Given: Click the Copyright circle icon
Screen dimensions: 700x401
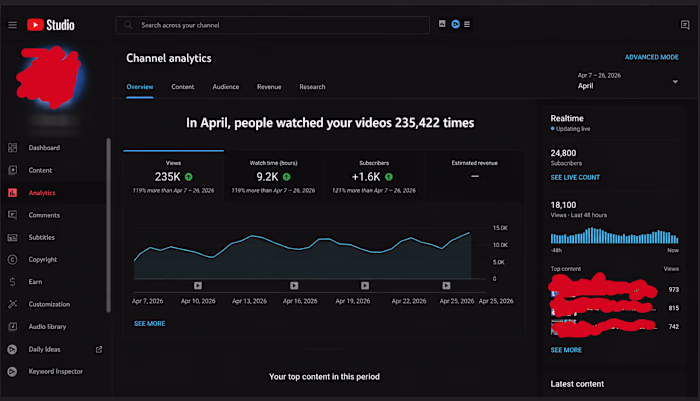Looking at the screenshot, I should [12, 259].
